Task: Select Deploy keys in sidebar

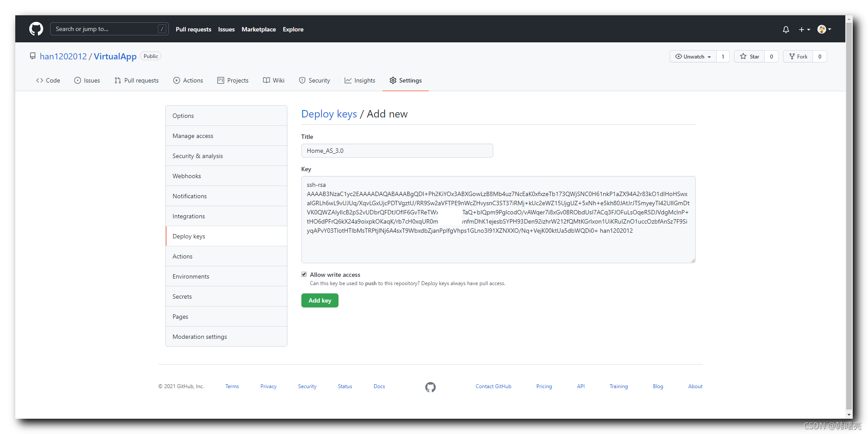Action: 226,236
